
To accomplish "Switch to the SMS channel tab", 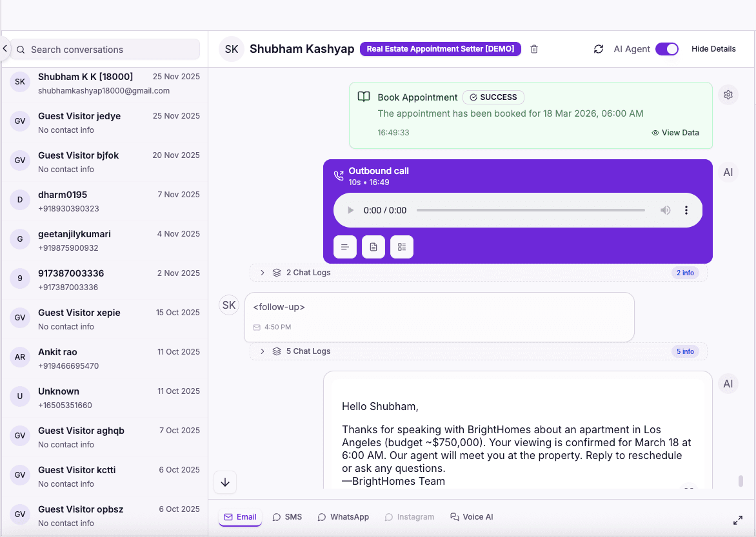I will [x=286, y=516].
